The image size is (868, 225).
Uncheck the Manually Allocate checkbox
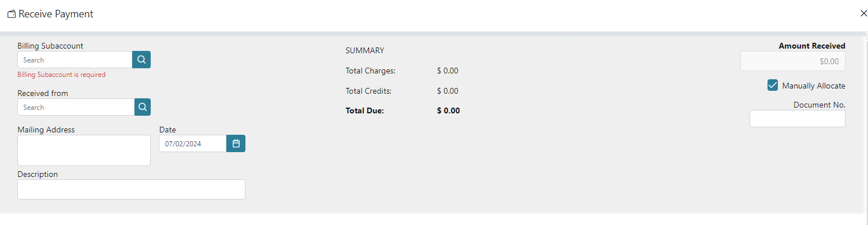[773, 86]
